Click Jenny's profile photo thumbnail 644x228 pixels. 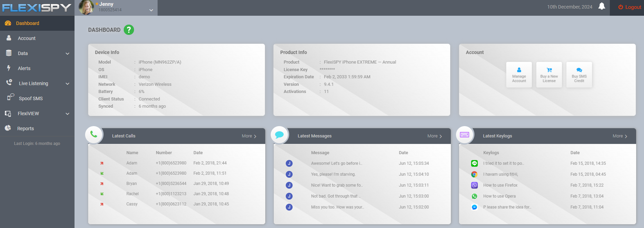point(86,8)
